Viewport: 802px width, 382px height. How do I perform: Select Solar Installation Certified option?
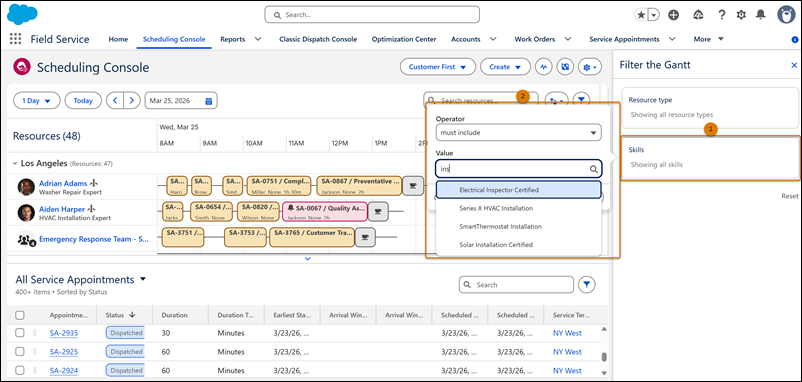point(519,244)
